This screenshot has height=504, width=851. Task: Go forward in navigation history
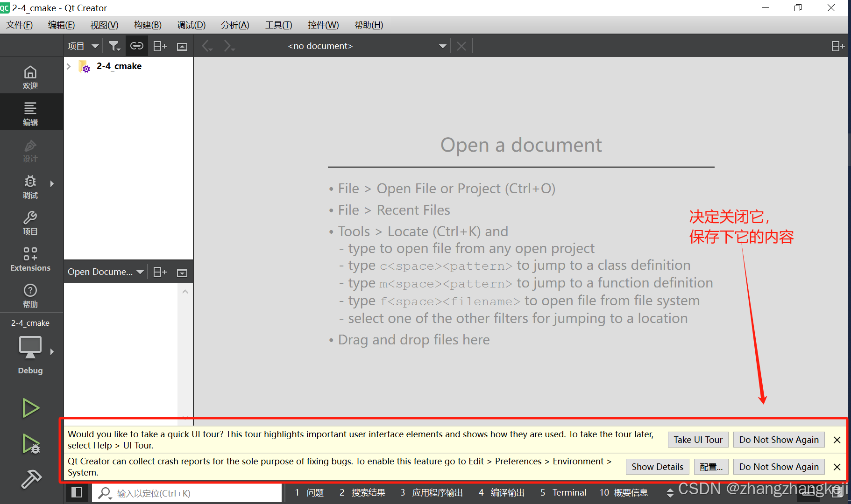tap(229, 46)
